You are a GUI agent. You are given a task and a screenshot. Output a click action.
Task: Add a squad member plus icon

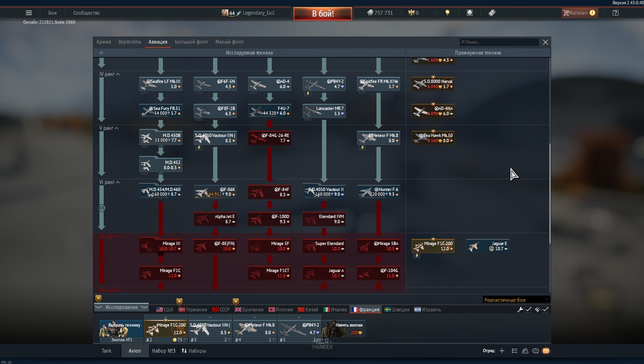502,351
